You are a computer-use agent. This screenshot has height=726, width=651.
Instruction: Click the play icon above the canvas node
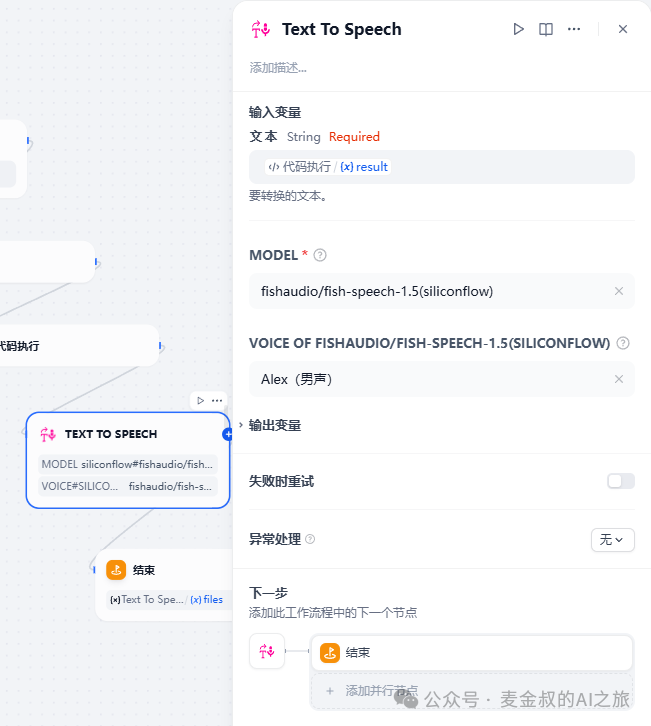point(201,400)
